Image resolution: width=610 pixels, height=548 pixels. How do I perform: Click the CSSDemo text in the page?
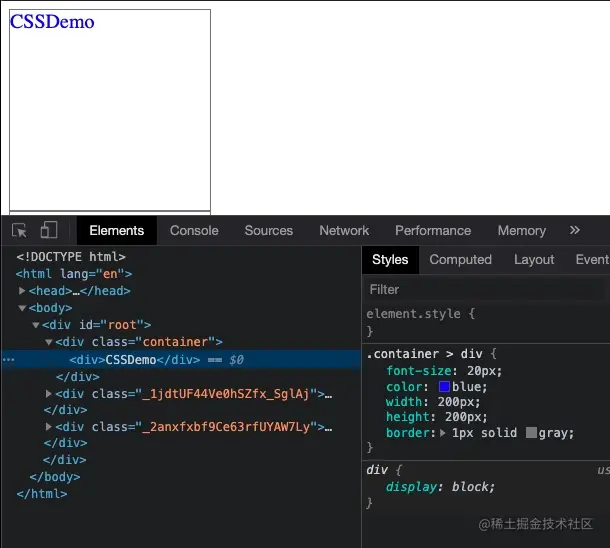[52, 21]
